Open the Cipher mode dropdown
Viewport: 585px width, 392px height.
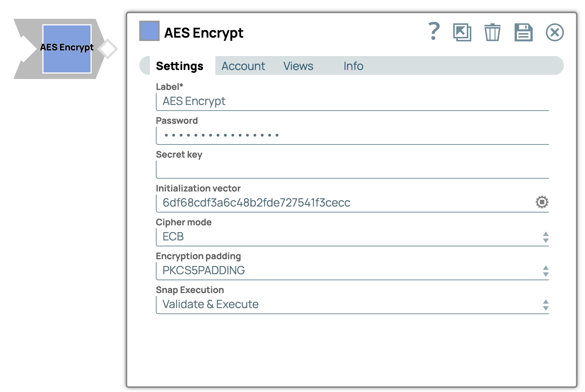point(352,237)
